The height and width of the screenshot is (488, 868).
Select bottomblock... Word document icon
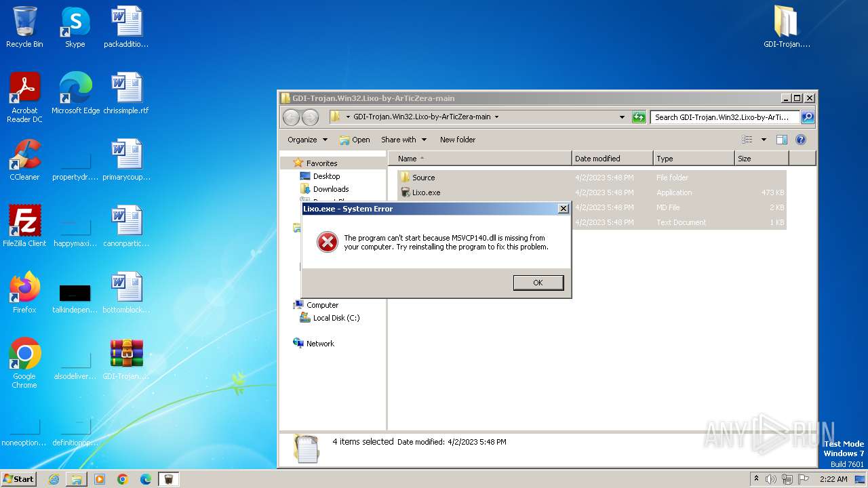(126, 293)
